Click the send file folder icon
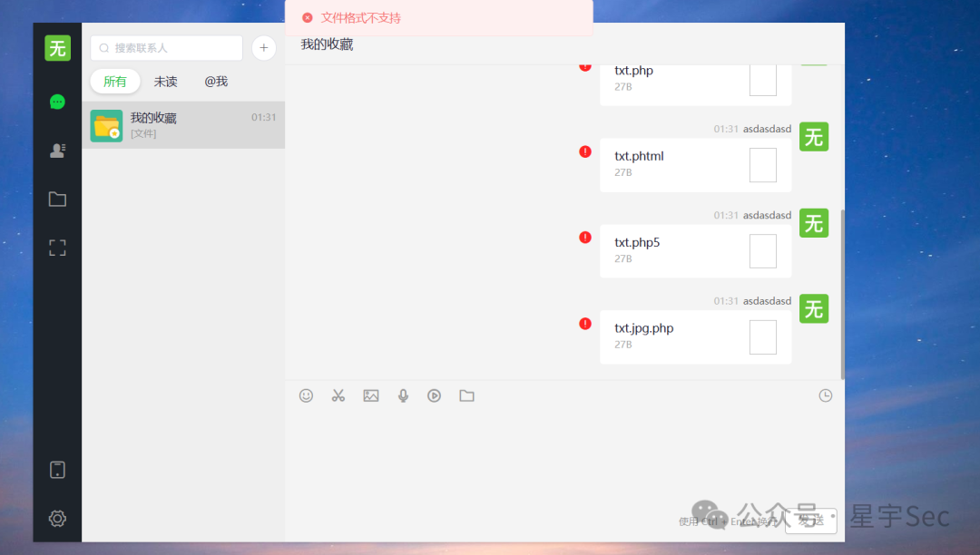Viewport: 980px width, 555px height. pos(467,395)
